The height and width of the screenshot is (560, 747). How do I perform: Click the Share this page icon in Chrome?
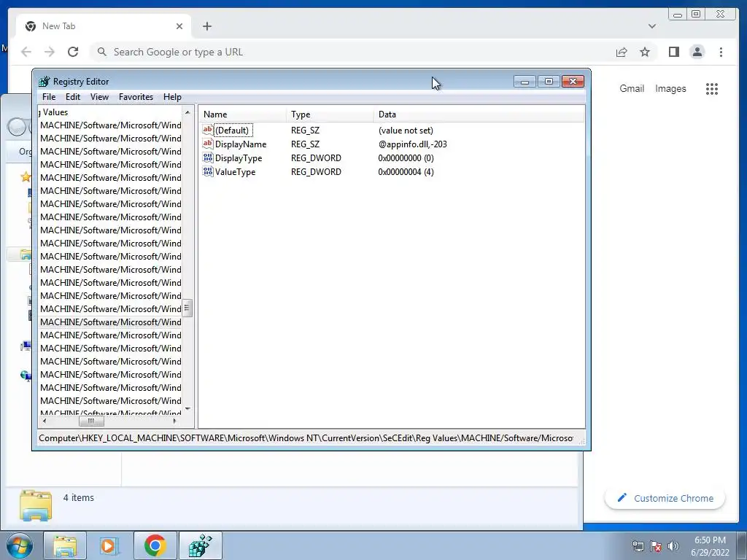622,52
